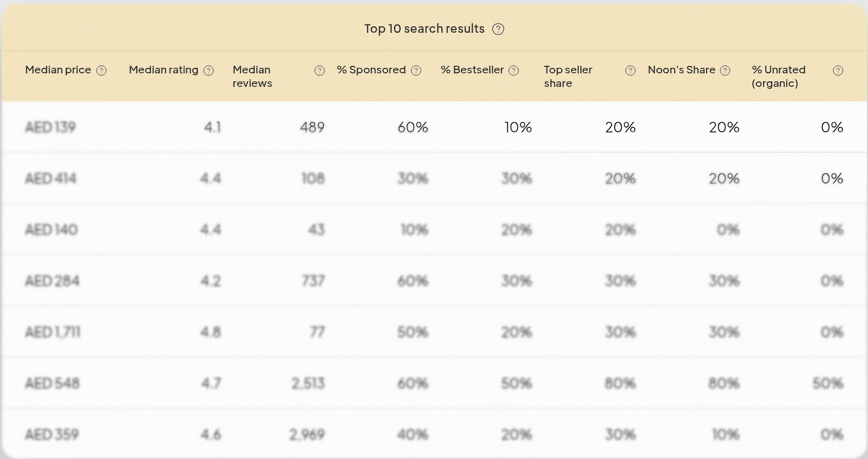Click % Sponsored info icon
Screen dimensions: 868x459
pyautogui.click(x=416, y=71)
